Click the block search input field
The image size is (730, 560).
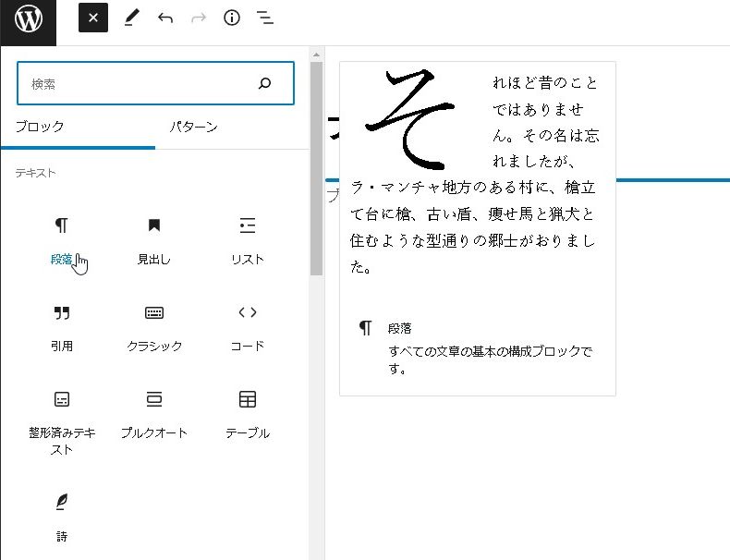(139, 84)
